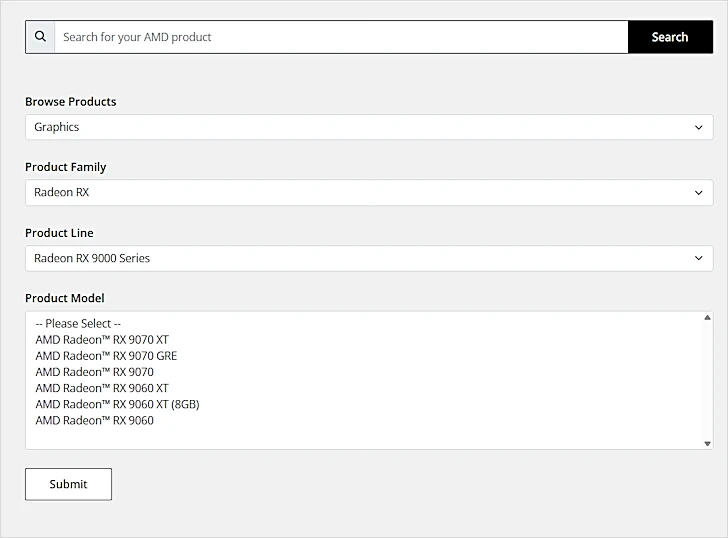
Task: Select the "-- Please Select --" option
Action: pos(78,324)
